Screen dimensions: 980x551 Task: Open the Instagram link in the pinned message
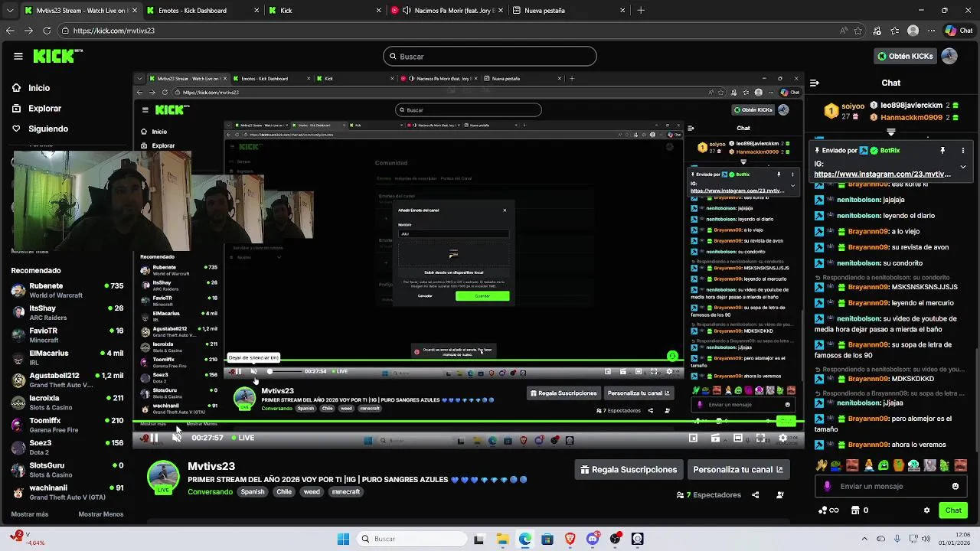[882, 174]
